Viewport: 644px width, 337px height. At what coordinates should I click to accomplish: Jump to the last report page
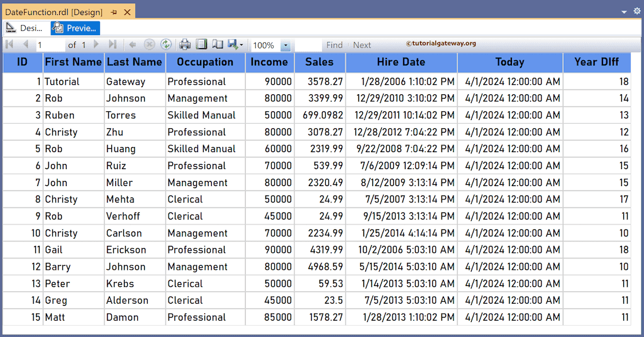[x=113, y=45]
